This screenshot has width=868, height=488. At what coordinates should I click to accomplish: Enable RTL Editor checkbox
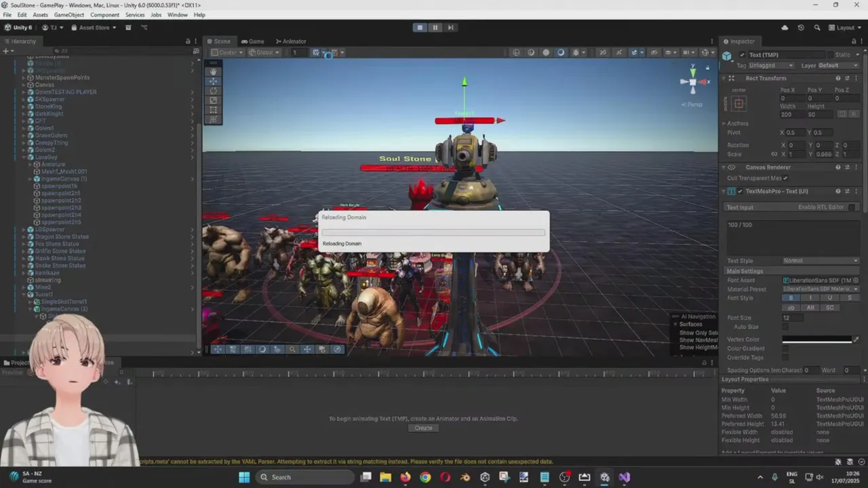click(852, 207)
